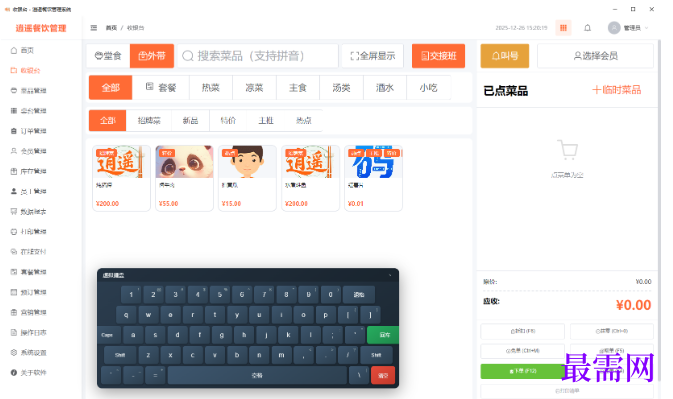Switch to 堂食 dine-in mode
Screen dimensions: 673x399
tap(108, 56)
